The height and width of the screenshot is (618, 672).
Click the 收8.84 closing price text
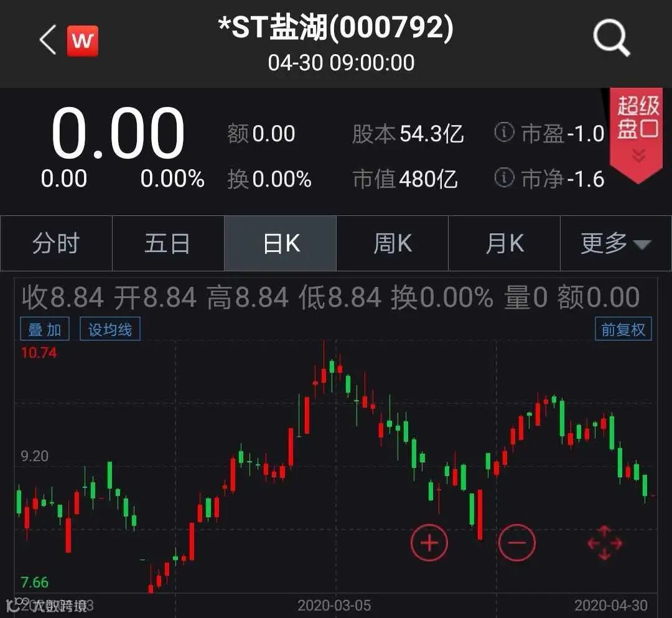point(63,297)
